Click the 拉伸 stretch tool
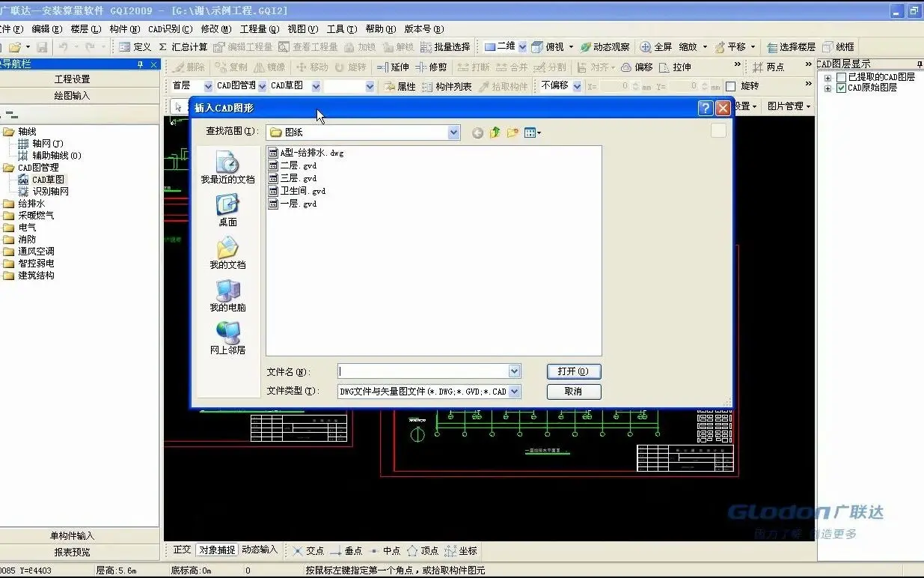Image resolution: width=924 pixels, height=578 pixels. 675,67
